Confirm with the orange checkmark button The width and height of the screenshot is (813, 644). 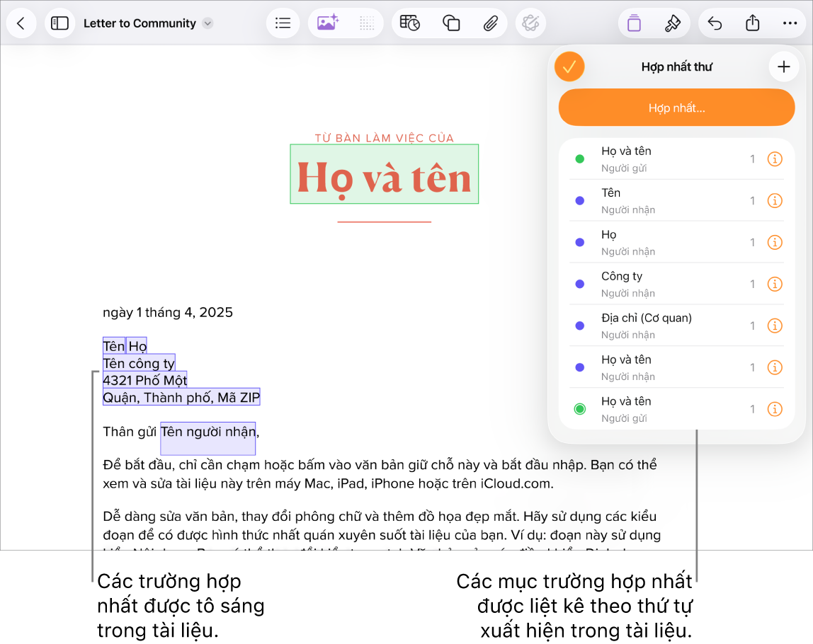(x=569, y=67)
